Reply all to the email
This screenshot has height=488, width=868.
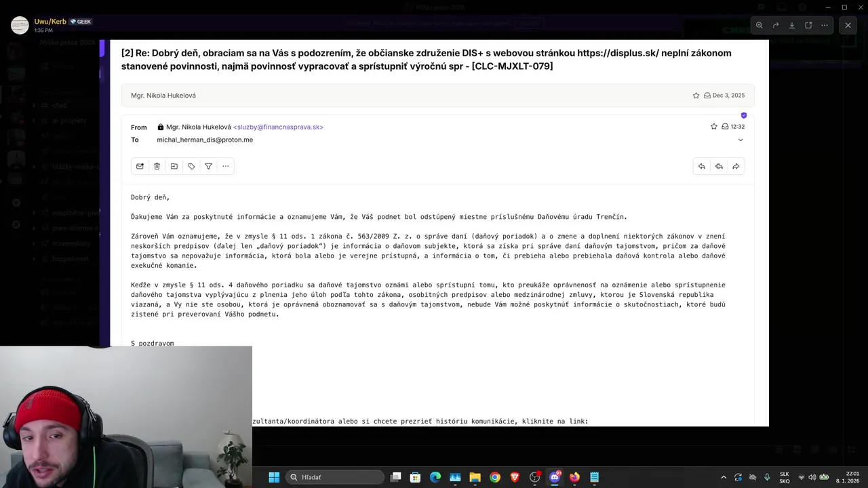tap(719, 166)
